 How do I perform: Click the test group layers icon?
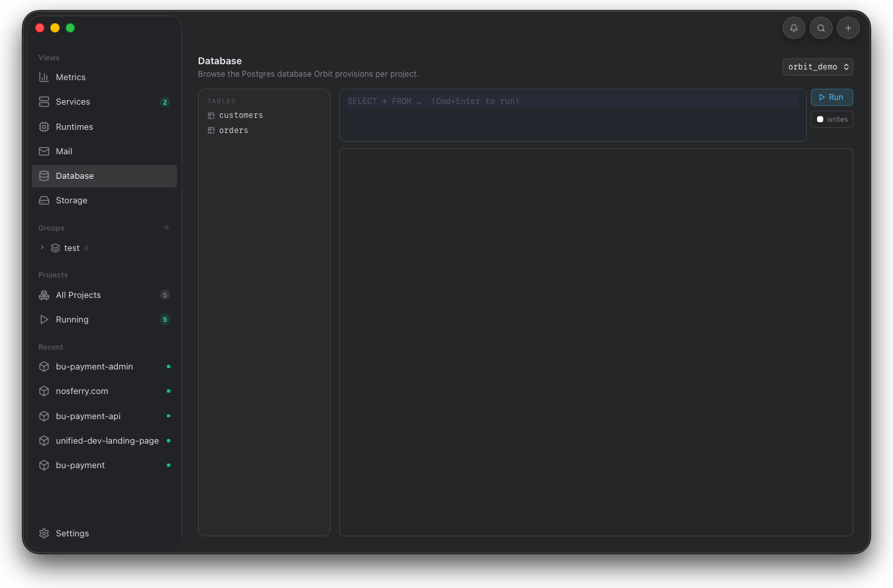point(55,248)
